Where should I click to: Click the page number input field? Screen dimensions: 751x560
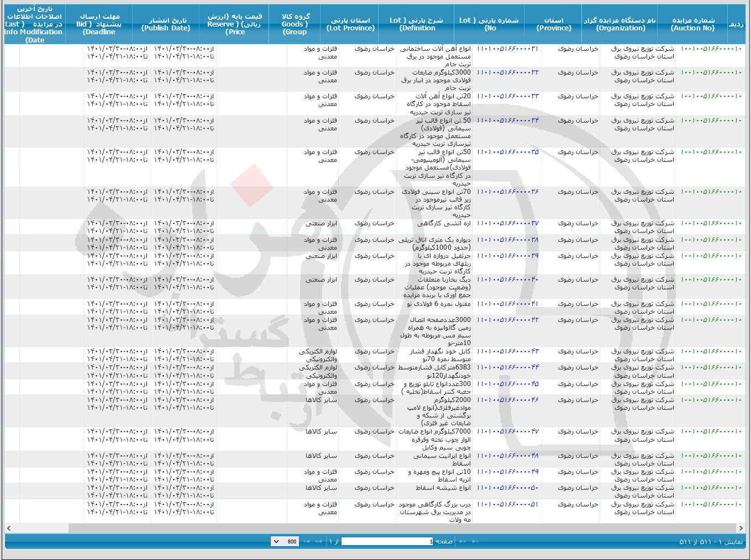[387, 542]
